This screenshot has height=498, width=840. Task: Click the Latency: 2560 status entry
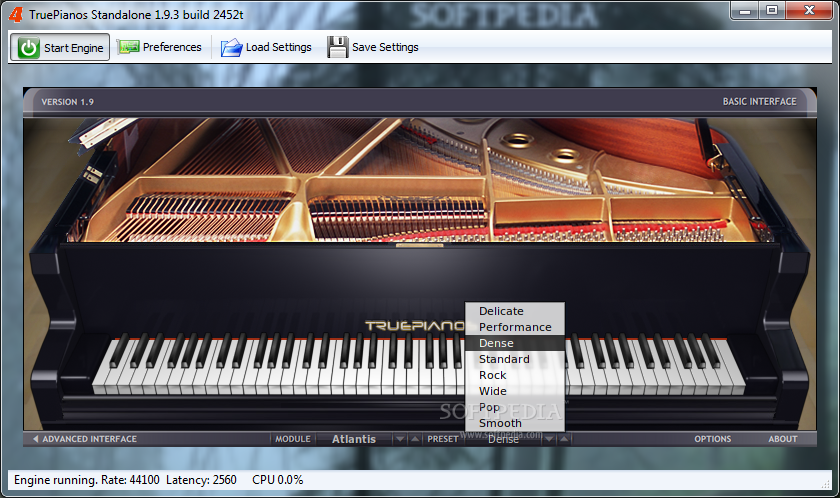point(201,480)
